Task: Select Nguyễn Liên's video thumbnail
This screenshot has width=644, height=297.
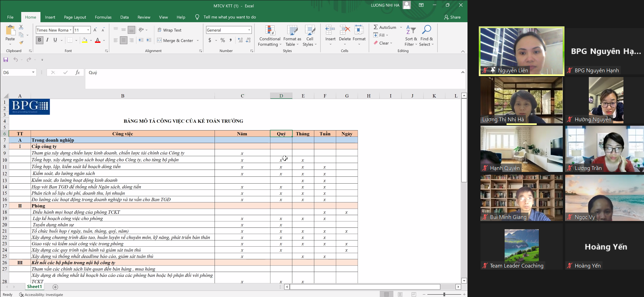Action: coord(521,51)
